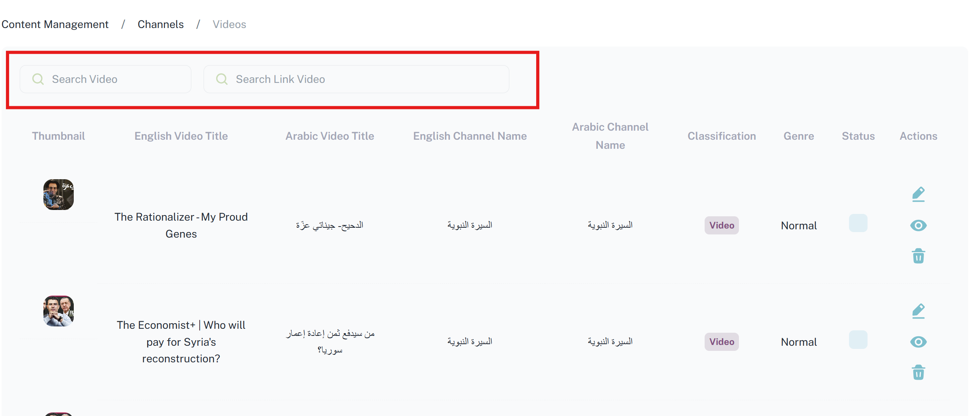Delete The Economist+ Syria reconstruction video

click(x=918, y=372)
